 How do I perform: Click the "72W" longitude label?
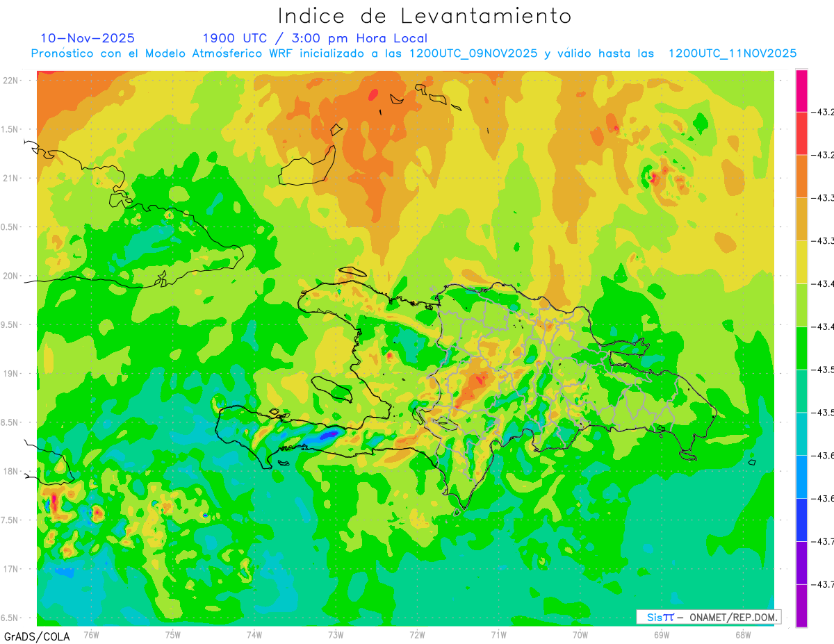417,635
